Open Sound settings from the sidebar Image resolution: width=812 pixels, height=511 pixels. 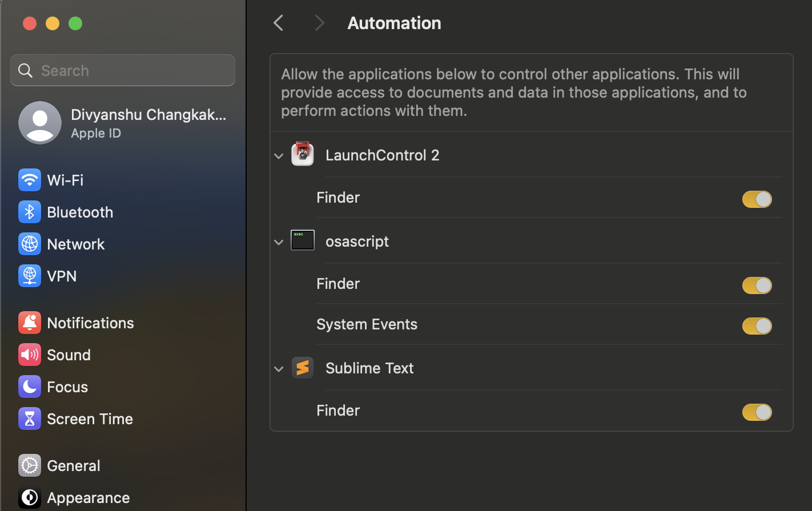[x=69, y=355]
